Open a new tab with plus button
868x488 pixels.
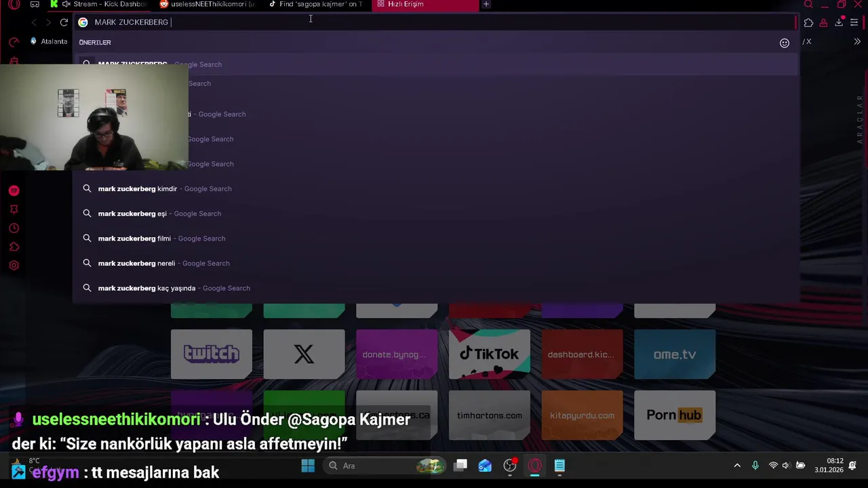click(x=486, y=4)
